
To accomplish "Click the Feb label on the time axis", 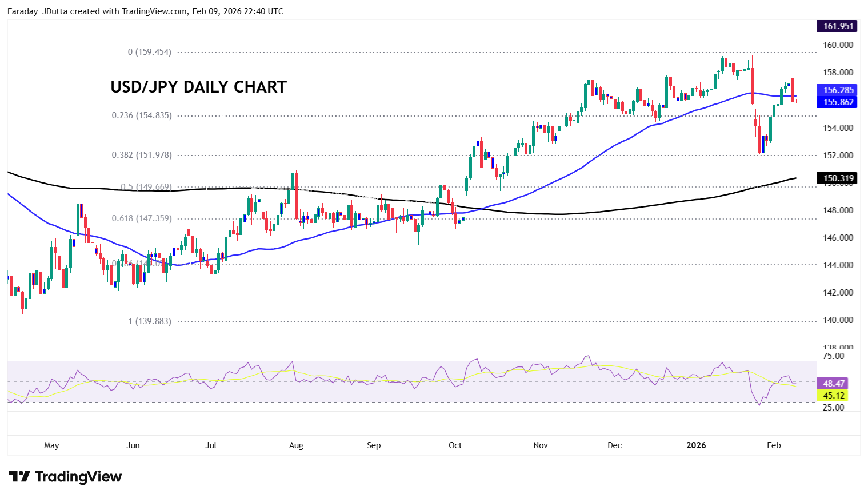I will pyautogui.click(x=774, y=445).
